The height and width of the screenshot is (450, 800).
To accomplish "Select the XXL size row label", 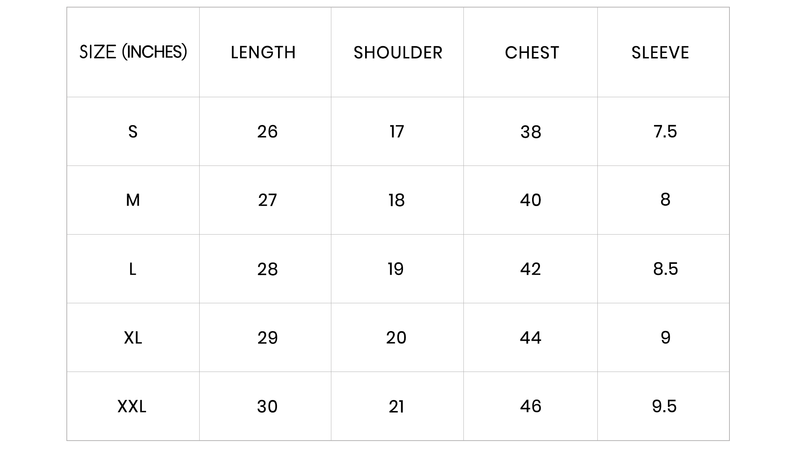I will (x=132, y=407).
